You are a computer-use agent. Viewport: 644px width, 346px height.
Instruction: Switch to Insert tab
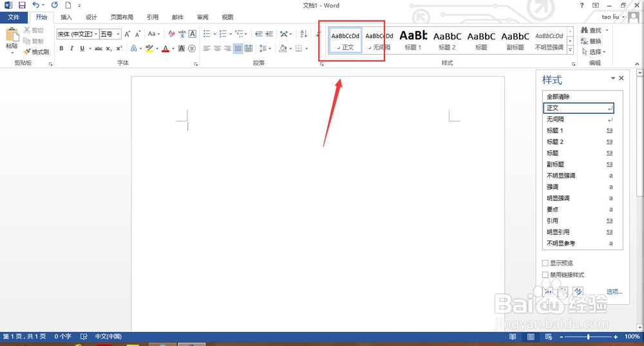[66, 17]
